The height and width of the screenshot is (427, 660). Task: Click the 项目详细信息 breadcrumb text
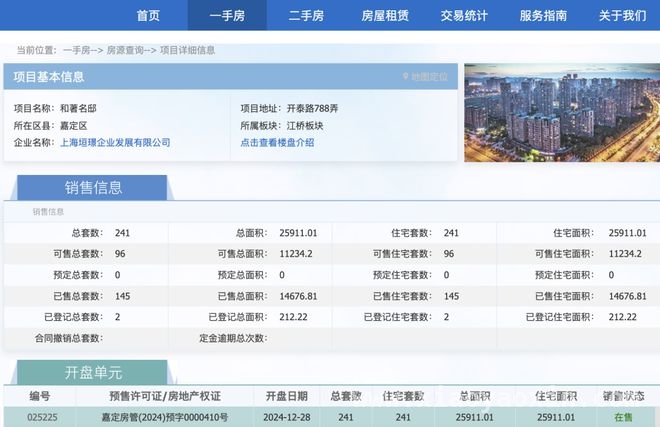click(x=187, y=50)
